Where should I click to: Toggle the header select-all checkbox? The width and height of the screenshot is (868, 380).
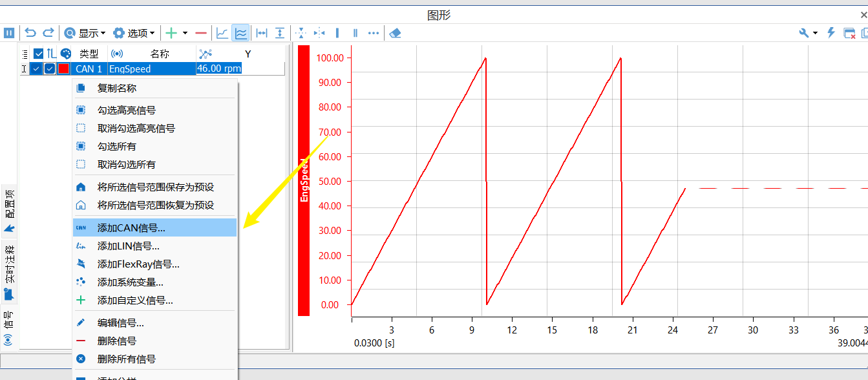pos(38,54)
